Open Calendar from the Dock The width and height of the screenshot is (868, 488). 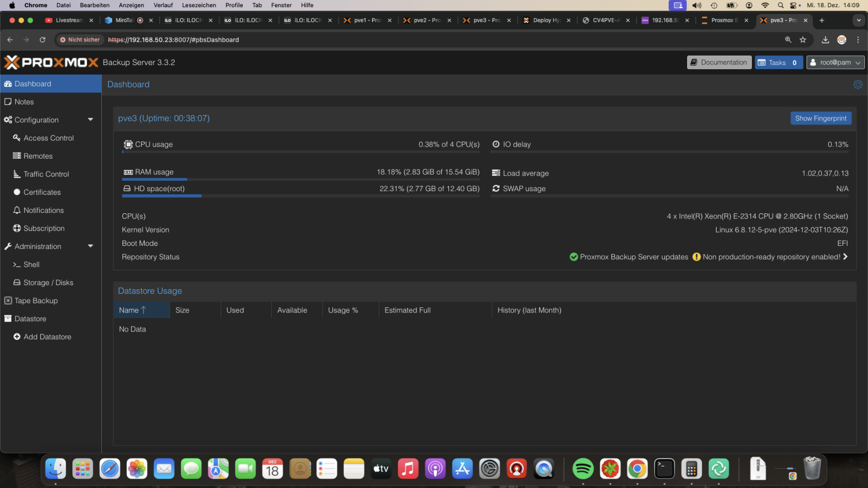[272, 469]
